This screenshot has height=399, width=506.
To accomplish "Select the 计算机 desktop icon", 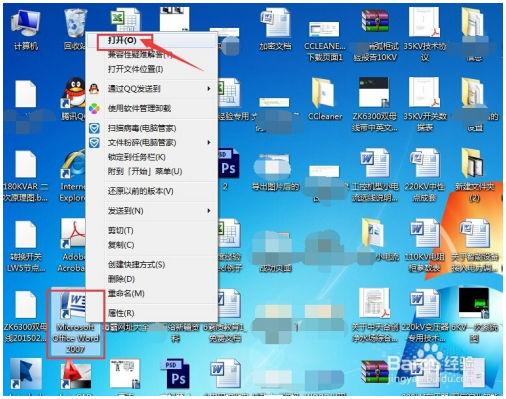I will point(26,30).
